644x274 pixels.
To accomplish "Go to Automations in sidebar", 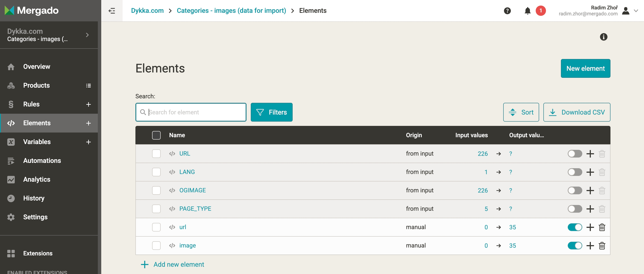I will pyautogui.click(x=42, y=161).
